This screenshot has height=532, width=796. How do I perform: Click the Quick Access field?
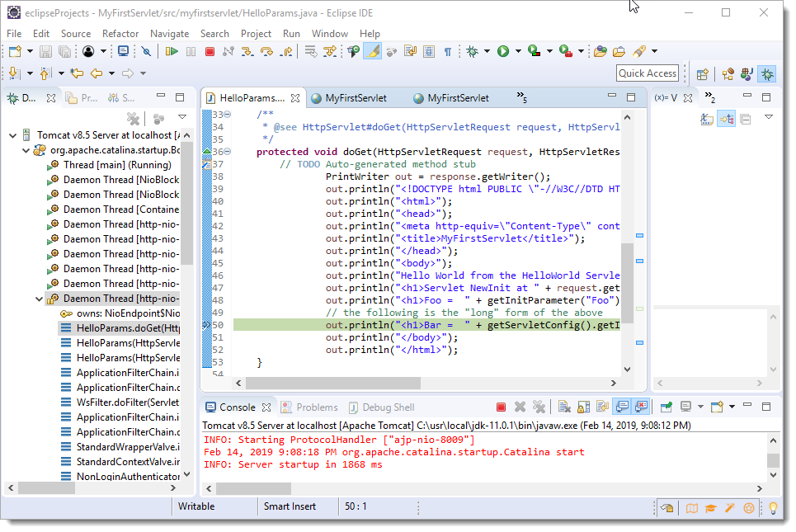tap(648, 73)
